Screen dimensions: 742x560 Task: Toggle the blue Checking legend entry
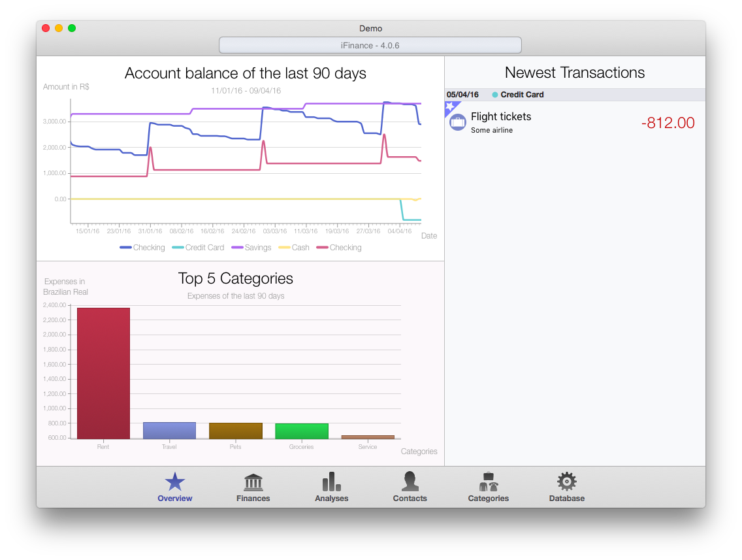(142, 248)
